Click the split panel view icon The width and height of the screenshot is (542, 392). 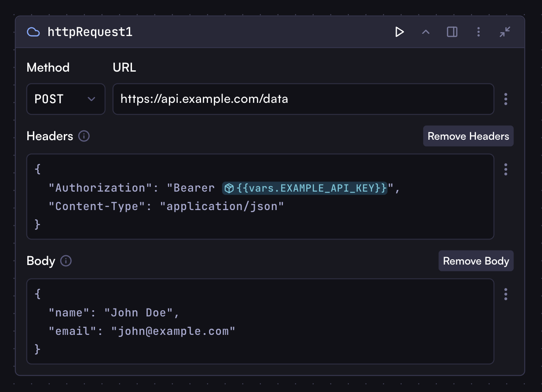click(452, 32)
